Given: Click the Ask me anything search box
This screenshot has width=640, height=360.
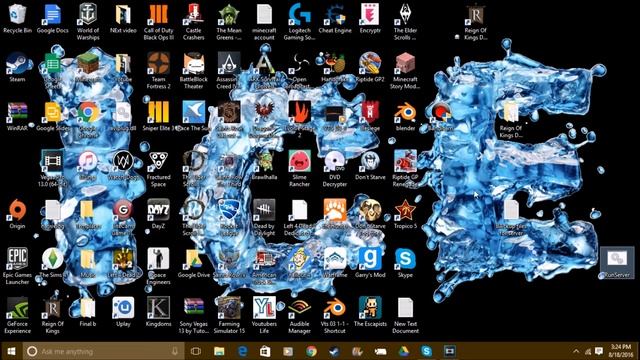Looking at the screenshot, I should pos(104,351).
